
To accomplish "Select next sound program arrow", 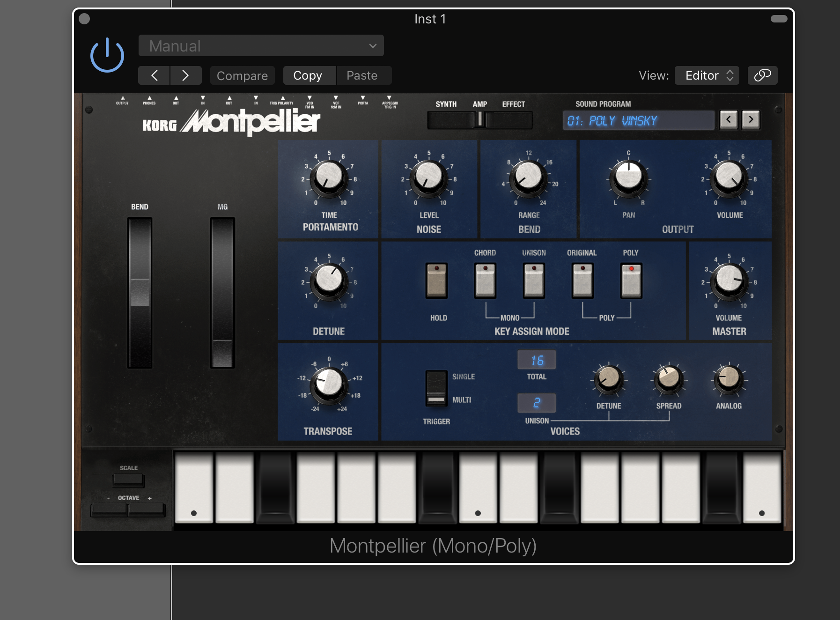I will click(751, 120).
